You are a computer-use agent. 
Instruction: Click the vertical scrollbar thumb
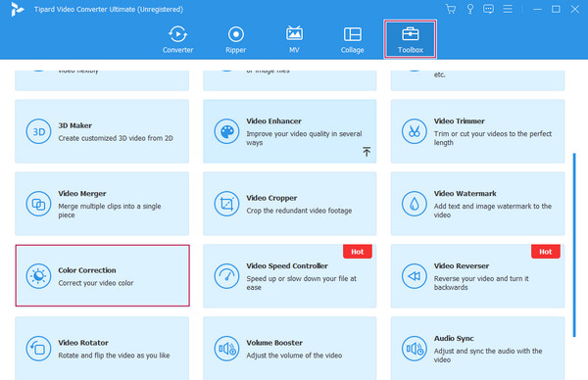click(x=574, y=245)
